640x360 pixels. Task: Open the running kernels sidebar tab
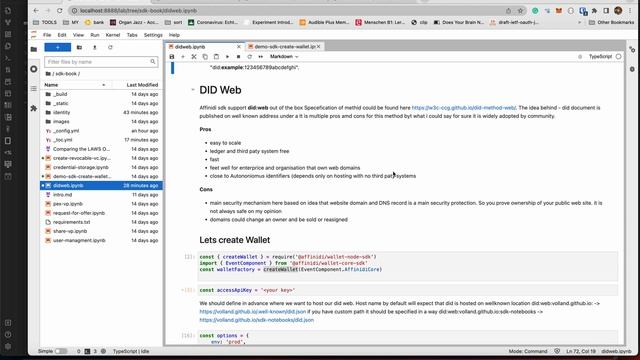click(x=34, y=69)
